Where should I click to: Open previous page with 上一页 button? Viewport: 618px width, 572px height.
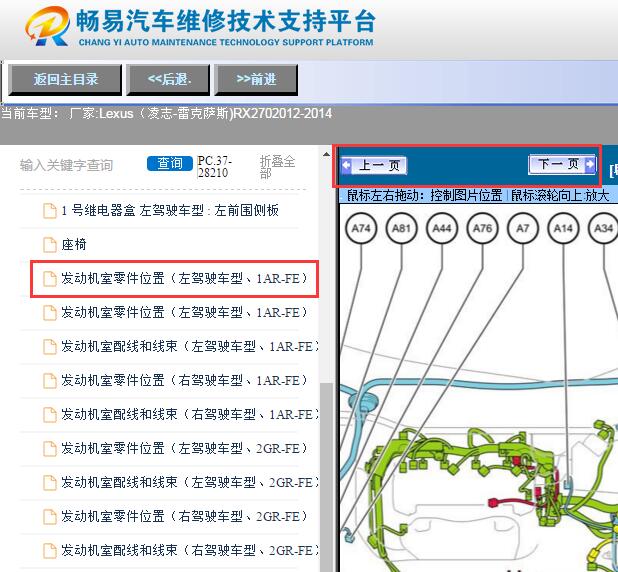coord(374,166)
